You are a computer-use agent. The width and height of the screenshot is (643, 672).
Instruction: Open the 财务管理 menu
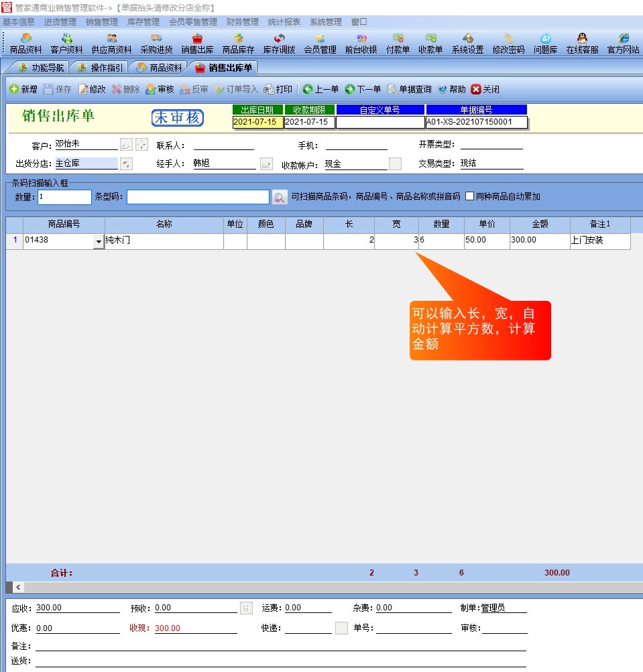(x=242, y=22)
